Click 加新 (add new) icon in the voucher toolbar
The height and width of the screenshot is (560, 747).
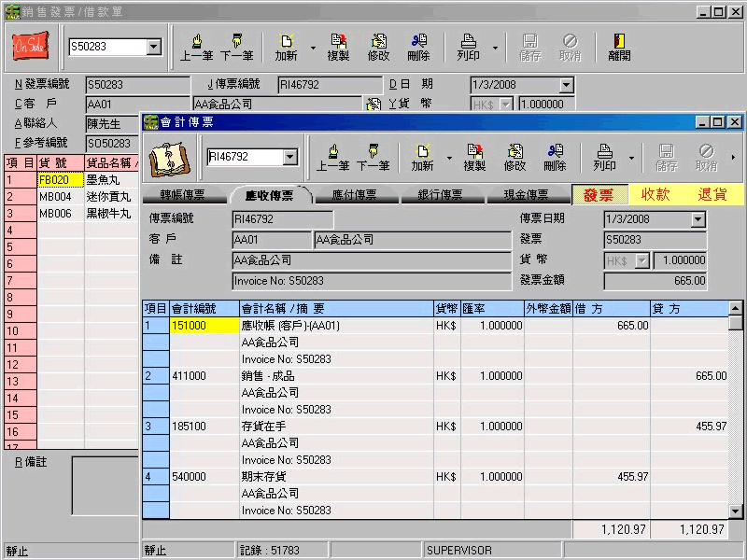coord(422,157)
